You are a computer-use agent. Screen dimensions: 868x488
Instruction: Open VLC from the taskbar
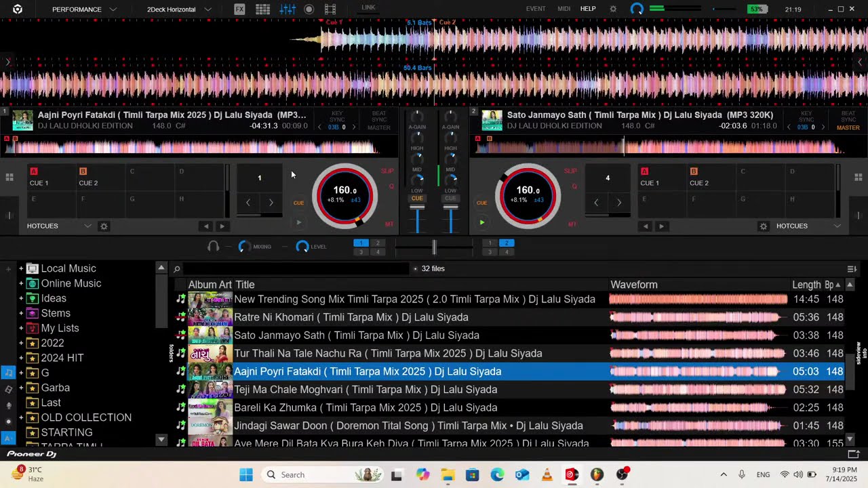pyautogui.click(x=547, y=474)
